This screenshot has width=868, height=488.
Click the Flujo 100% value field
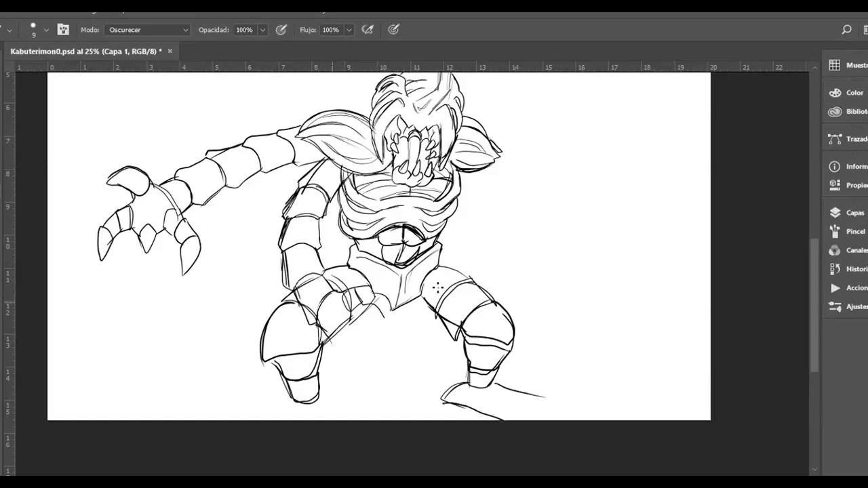pyautogui.click(x=331, y=30)
